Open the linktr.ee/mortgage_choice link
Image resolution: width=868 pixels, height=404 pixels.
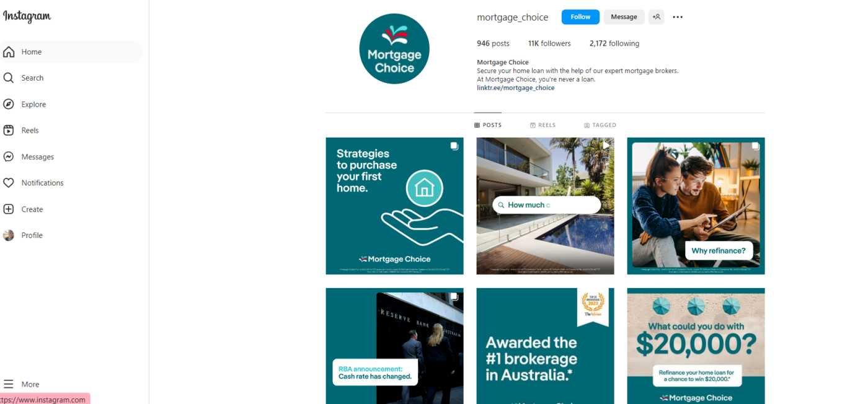coord(516,88)
